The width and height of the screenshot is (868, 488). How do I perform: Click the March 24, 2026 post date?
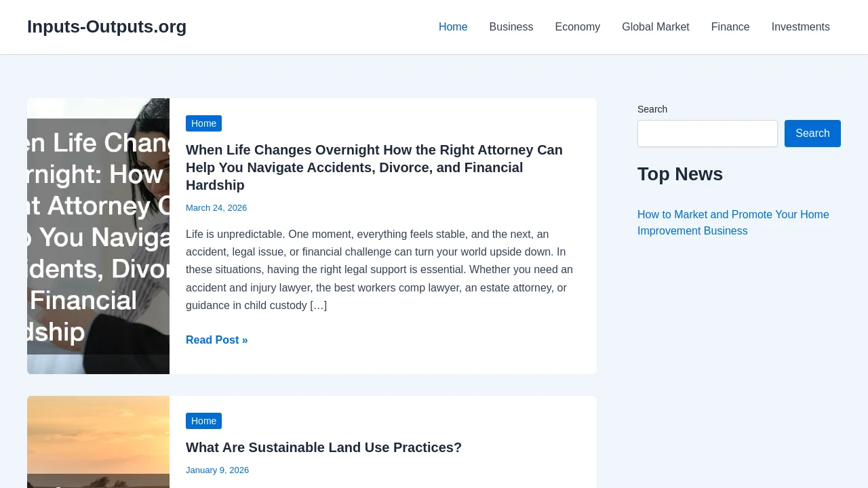tap(216, 208)
